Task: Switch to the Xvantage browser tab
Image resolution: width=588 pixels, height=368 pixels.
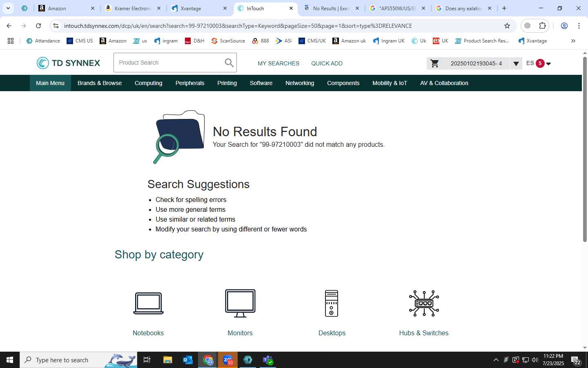Action: (x=199, y=8)
